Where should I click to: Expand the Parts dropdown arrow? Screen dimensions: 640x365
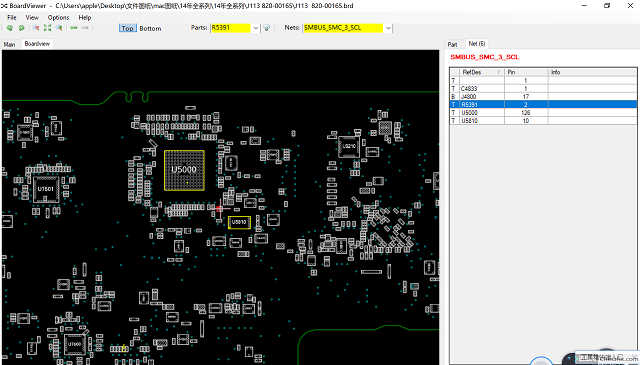pos(256,28)
